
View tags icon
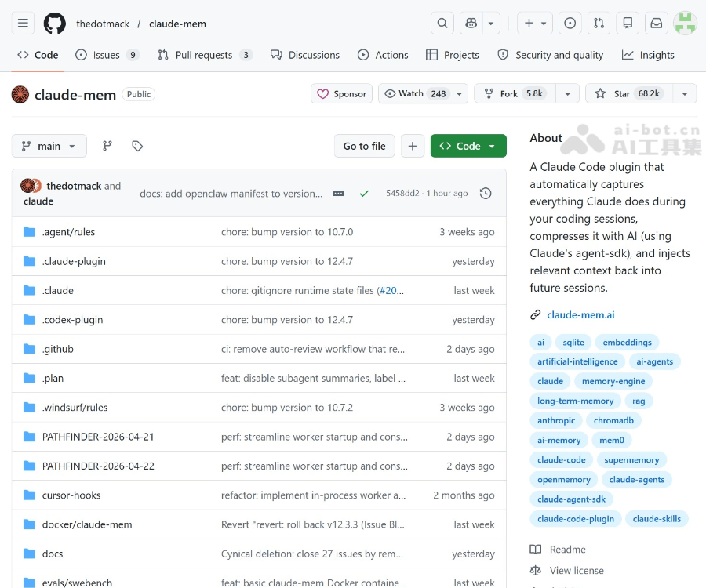coord(137,146)
